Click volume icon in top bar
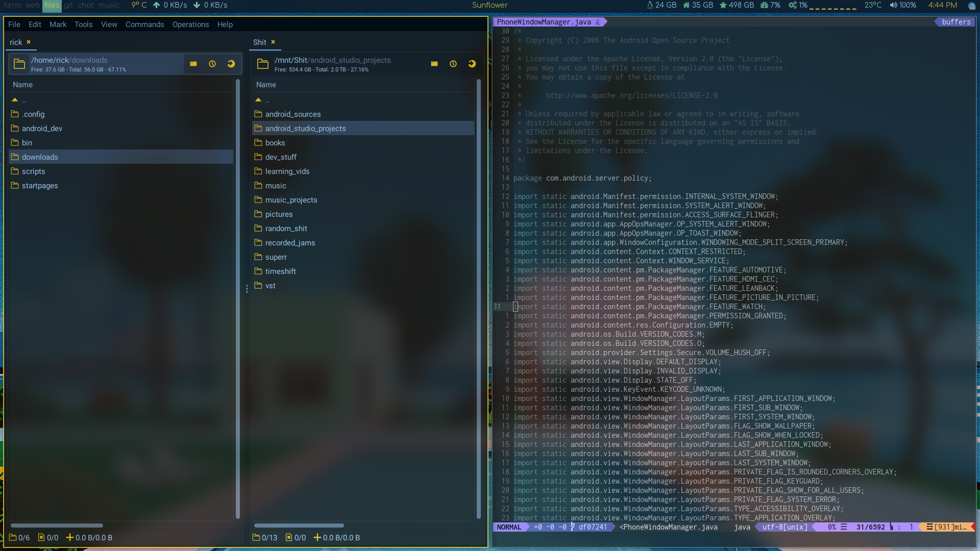This screenshot has height=551, width=980. (893, 5)
